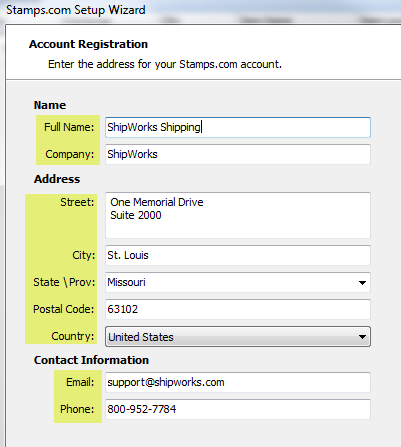Click the Full Name label
Image resolution: width=401 pixels, height=447 pixels.
pyautogui.click(x=69, y=127)
